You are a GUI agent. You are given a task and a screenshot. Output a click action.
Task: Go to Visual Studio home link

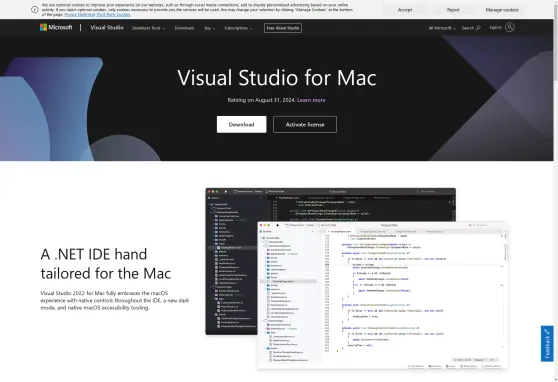(107, 27)
